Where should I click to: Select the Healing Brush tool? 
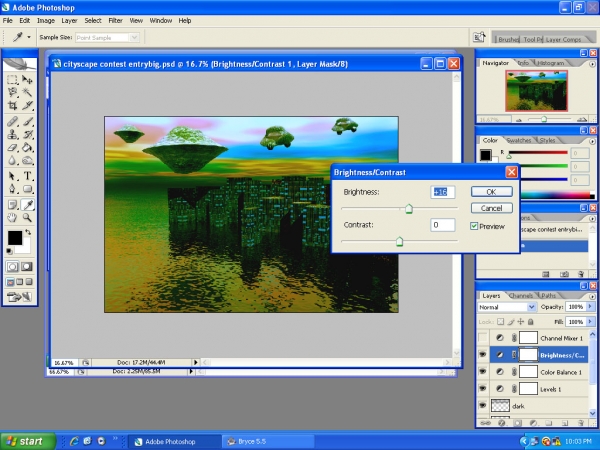click(x=12, y=122)
